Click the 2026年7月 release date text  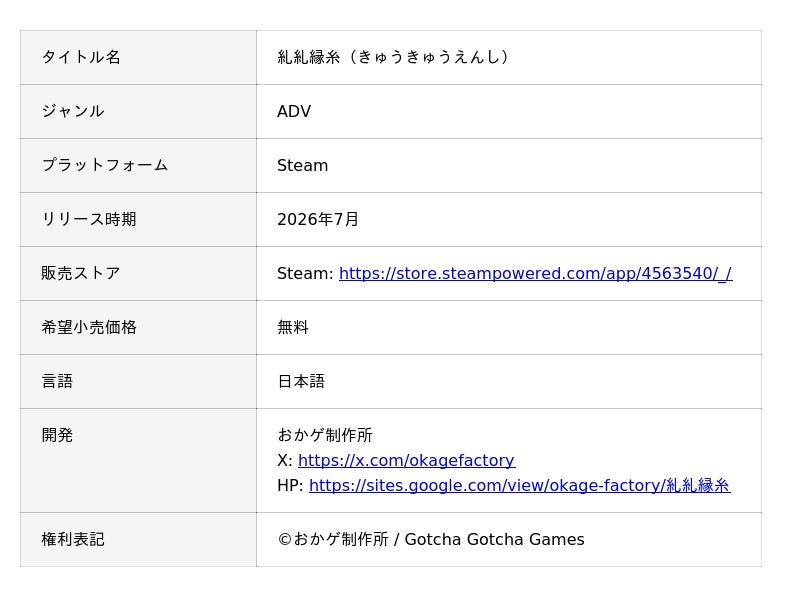tap(318, 219)
